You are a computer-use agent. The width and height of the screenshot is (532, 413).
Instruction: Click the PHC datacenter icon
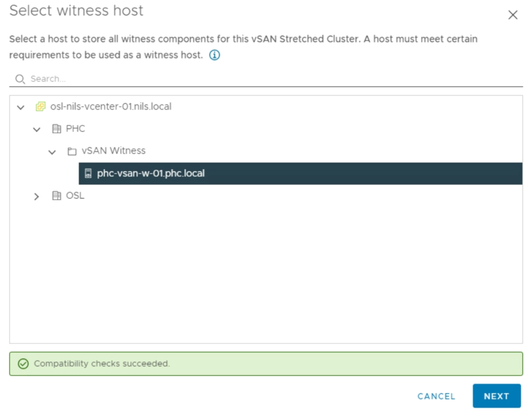coord(56,129)
